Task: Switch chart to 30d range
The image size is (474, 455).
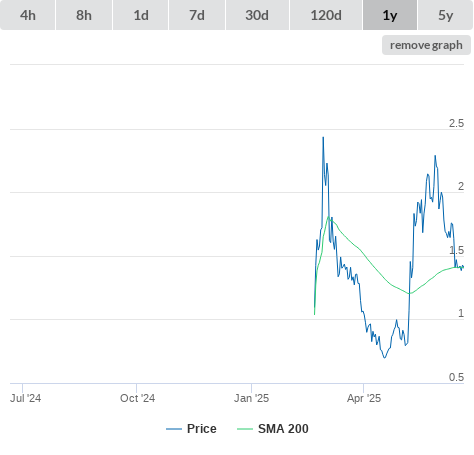Action: tap(257, 15)
